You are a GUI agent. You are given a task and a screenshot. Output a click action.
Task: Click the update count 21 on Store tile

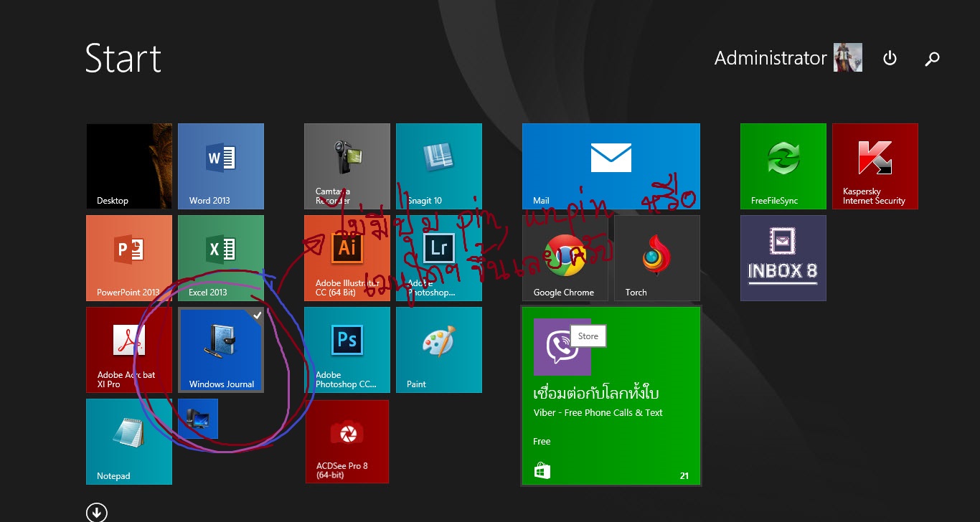coord(684,475)
